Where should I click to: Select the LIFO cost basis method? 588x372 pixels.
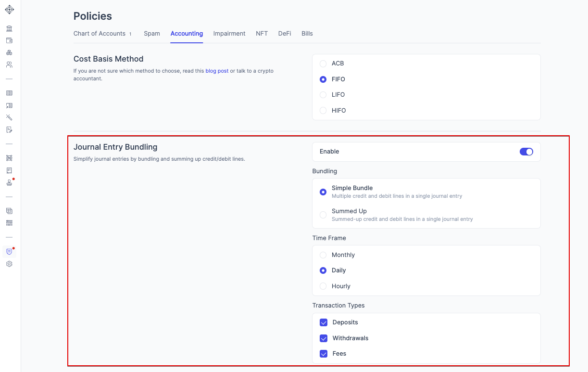click(323, 95)
